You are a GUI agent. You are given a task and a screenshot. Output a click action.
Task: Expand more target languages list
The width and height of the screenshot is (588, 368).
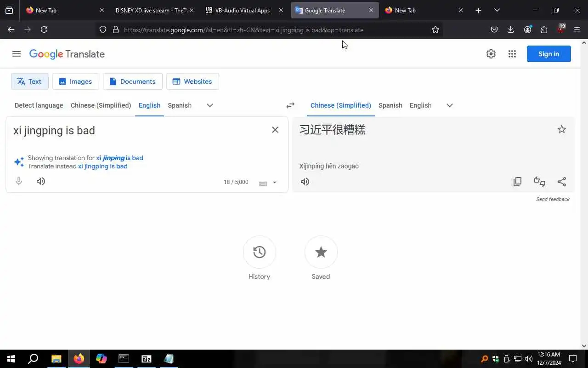coord(450,105)
